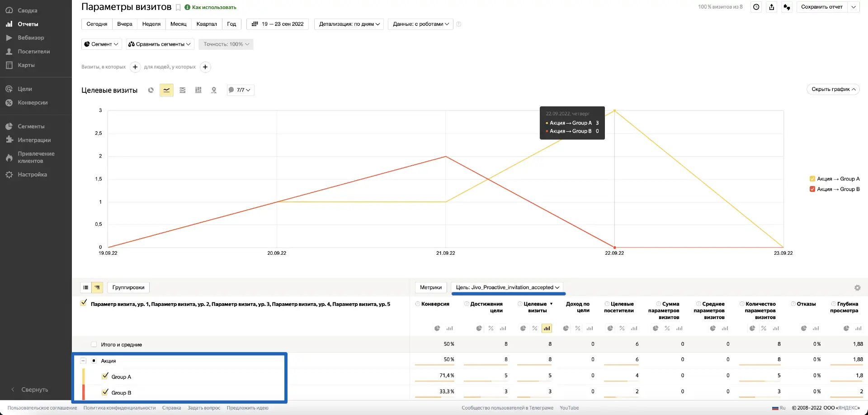Switch to the stacked area chart icon

[x=183, y=90]
